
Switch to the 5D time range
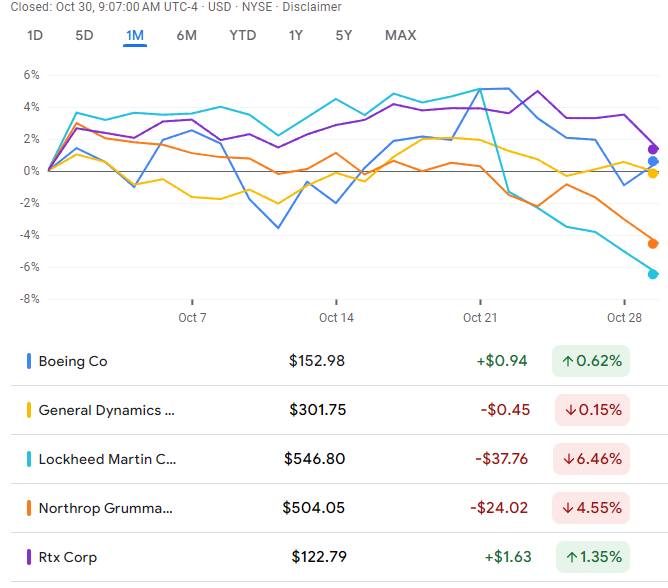(84, 36)
